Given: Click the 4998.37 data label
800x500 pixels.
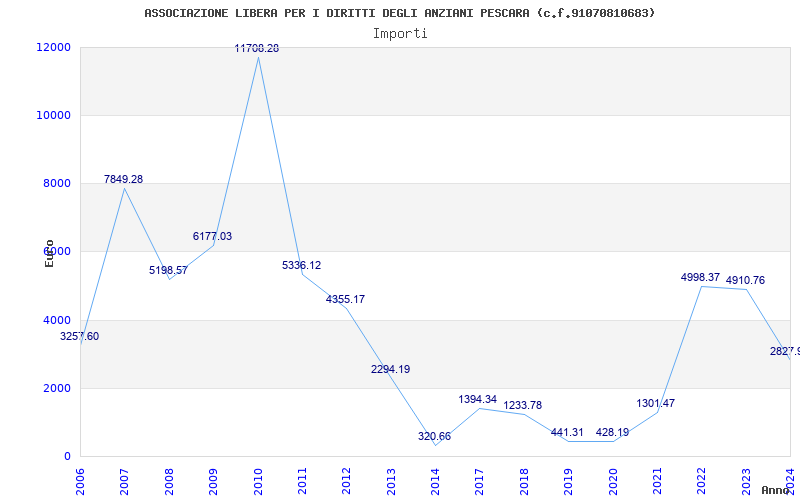Looking at the screenshot, I should click(701, 278).
